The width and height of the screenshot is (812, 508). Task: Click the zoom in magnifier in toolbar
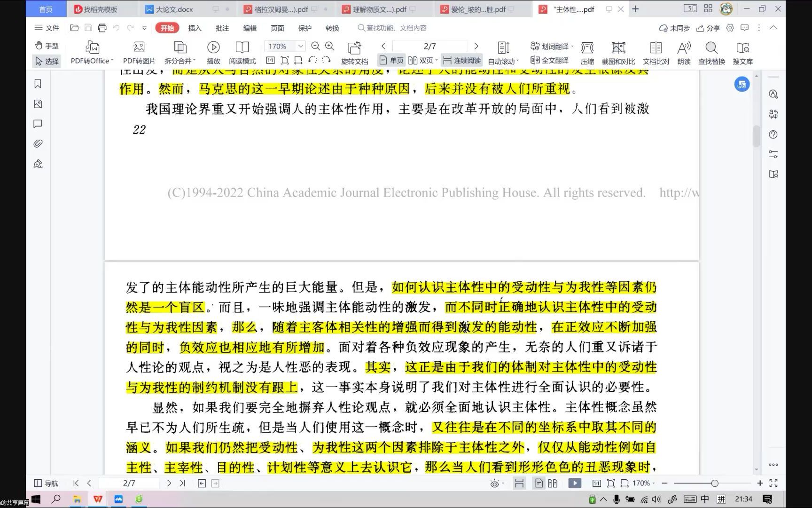(x=330, y=46)
